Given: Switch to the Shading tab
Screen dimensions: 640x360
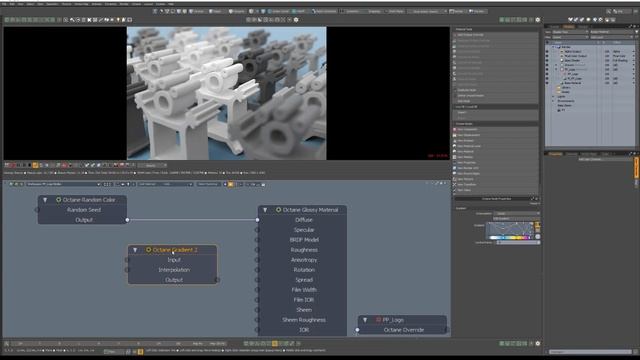Looking at the screenshot, I should [569, 27].
